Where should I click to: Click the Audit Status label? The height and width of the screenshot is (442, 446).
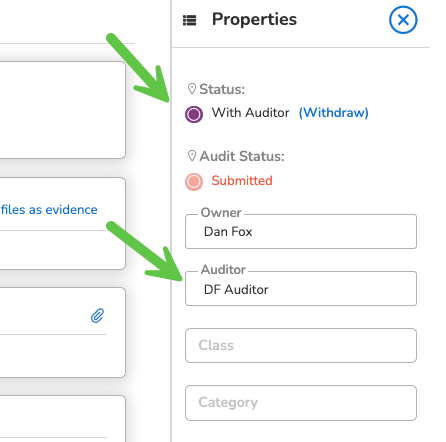point(242,156)
